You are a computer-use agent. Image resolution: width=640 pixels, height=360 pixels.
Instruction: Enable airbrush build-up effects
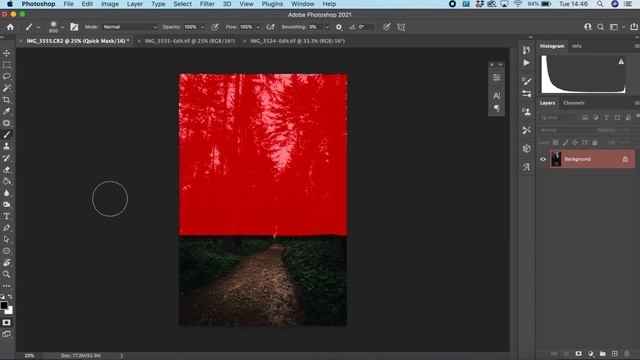270,27
